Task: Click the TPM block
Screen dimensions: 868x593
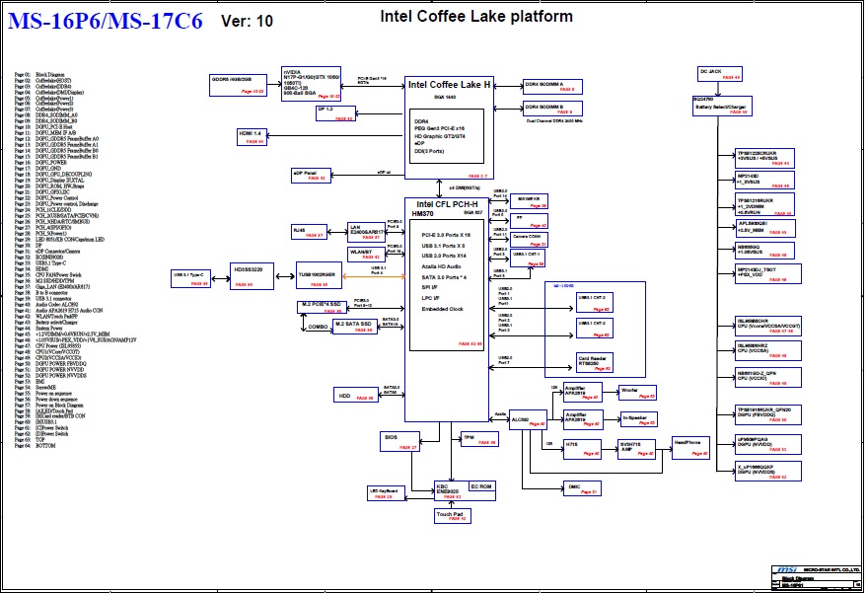Action: (480, 439)
